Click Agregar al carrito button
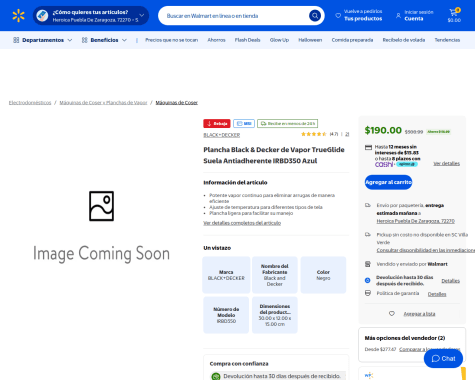 point(388,182)
